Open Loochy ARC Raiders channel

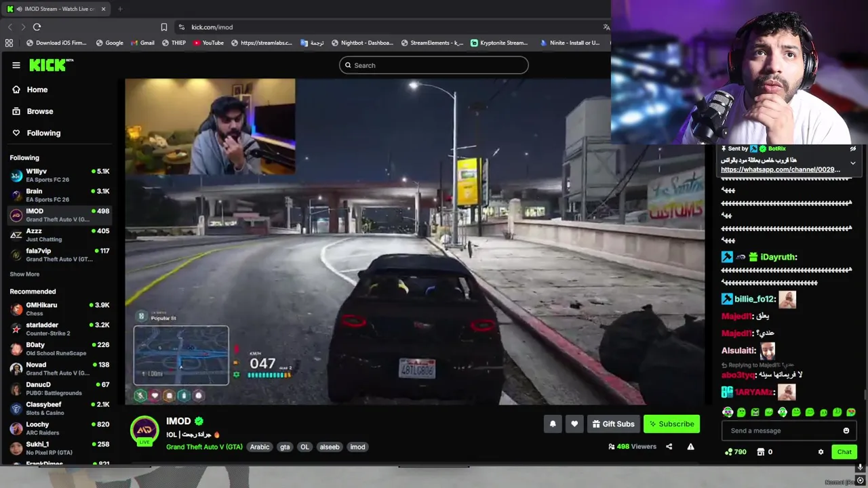tap(60, 428)
